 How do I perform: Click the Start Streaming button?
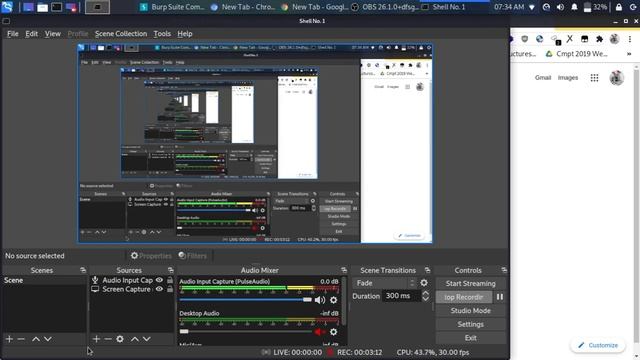point(470,283)
